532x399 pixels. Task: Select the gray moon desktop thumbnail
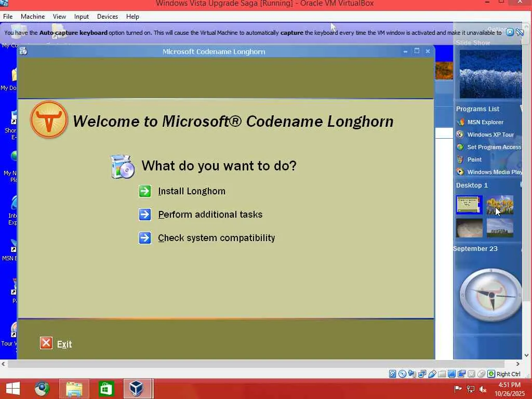click(x=469, y=228)
